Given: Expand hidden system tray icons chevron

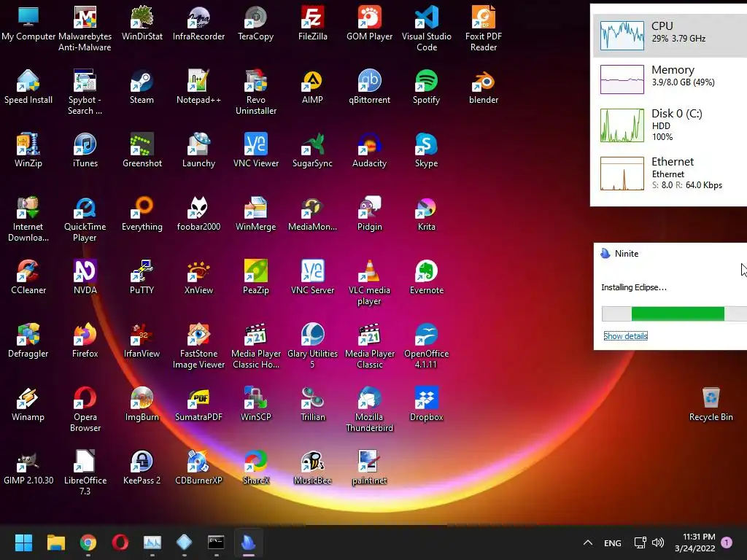Looking at the screenshot, I should coord(588,542).
